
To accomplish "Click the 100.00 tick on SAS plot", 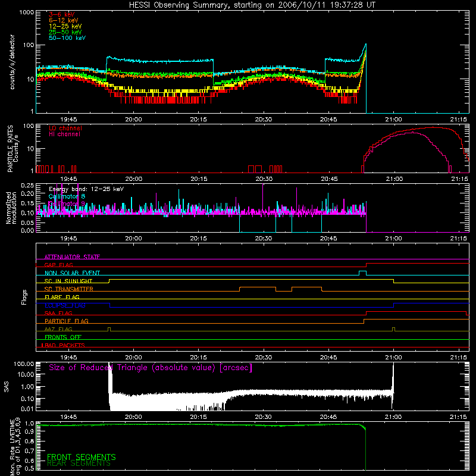I will (24, 364).
